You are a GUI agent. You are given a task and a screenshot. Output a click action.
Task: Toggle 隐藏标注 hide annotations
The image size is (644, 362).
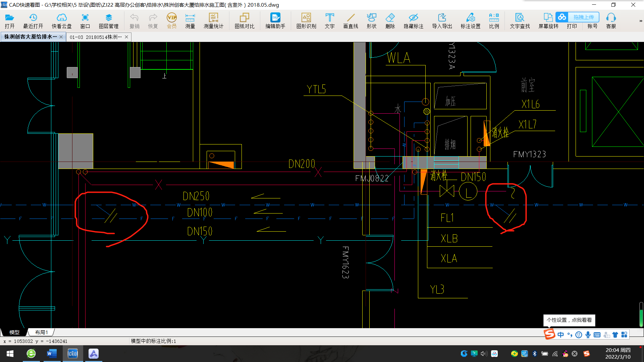413,21
